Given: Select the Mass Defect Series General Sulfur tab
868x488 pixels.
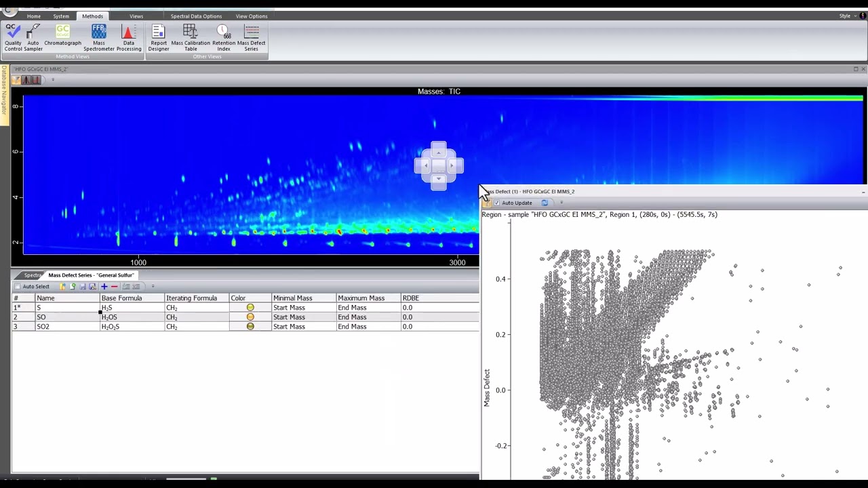Looking at the screenshot, I should 91,275.
